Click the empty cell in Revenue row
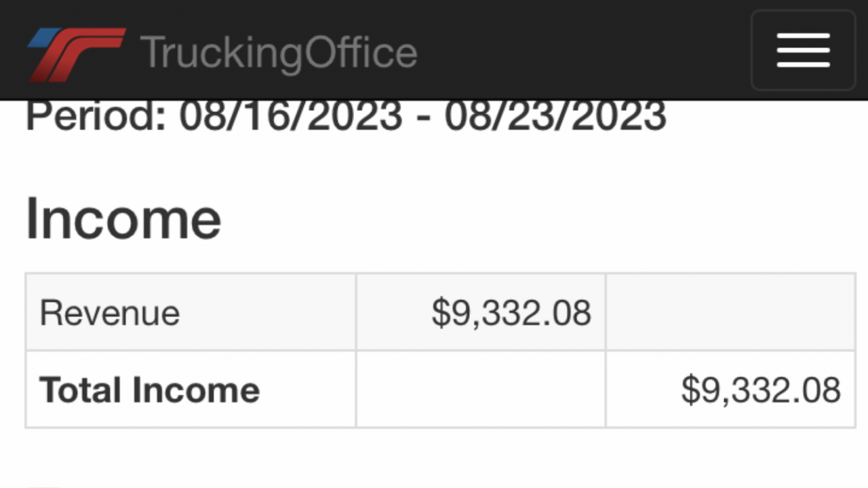The width and height of the screenshot is (868, 488). [730, 313]
